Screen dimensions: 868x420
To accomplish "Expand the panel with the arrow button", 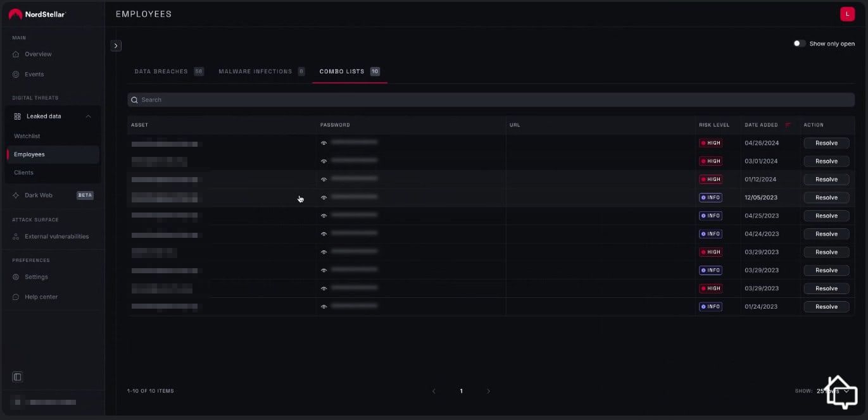I will click(116, 46).
